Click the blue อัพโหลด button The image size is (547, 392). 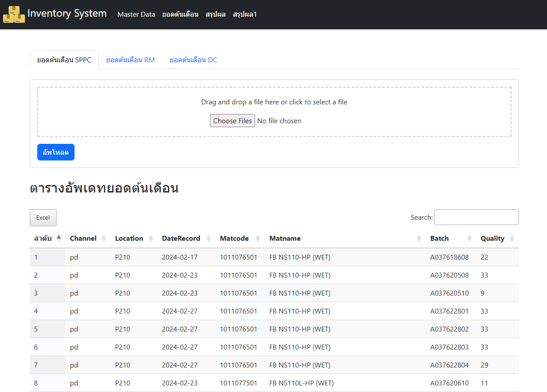point(56,152)
